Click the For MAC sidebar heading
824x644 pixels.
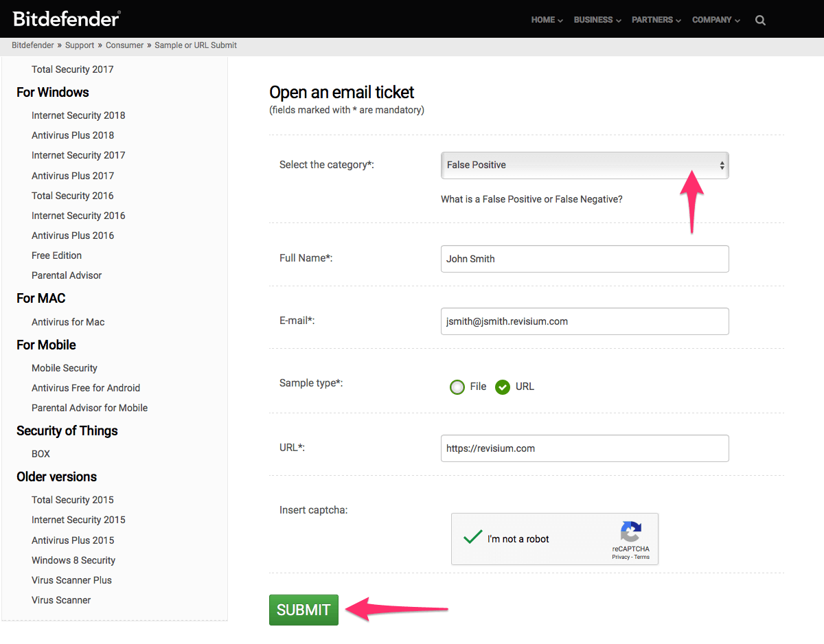tap(41, 298)
